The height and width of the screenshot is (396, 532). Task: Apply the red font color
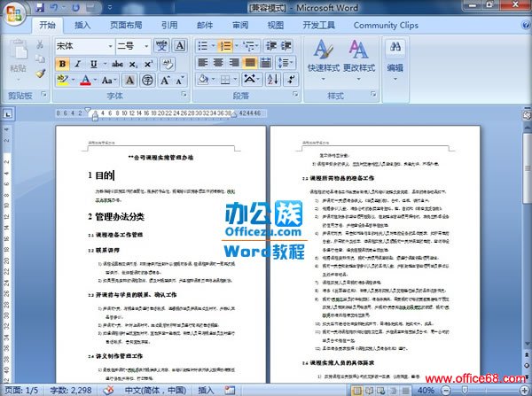click(x=85, y=81)
